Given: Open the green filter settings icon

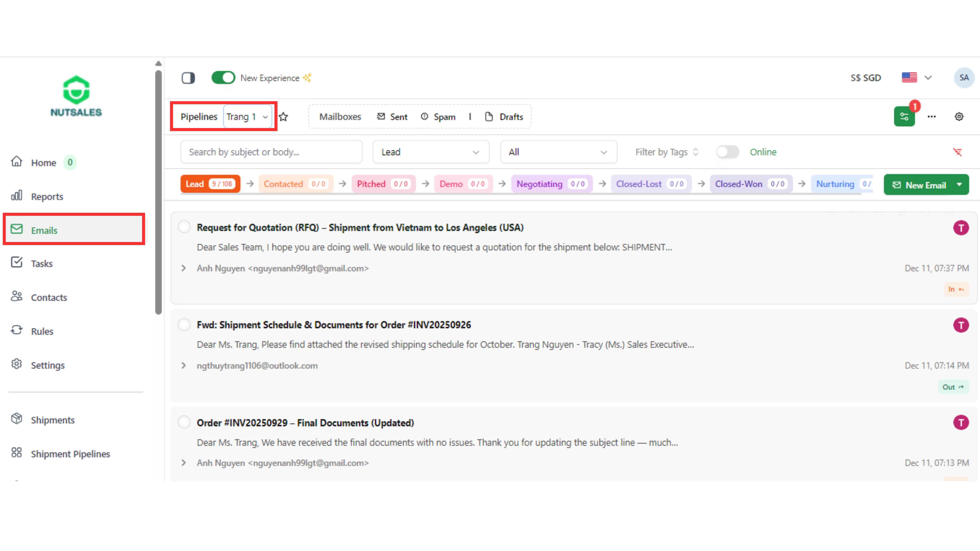Looking at the screenshot, I should 904,117.
